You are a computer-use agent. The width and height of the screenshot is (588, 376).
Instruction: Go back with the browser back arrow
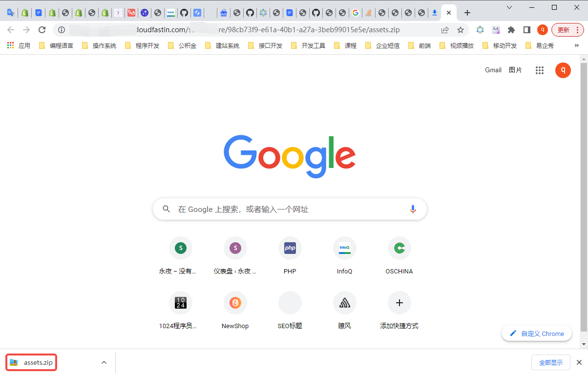coord(11,30)
